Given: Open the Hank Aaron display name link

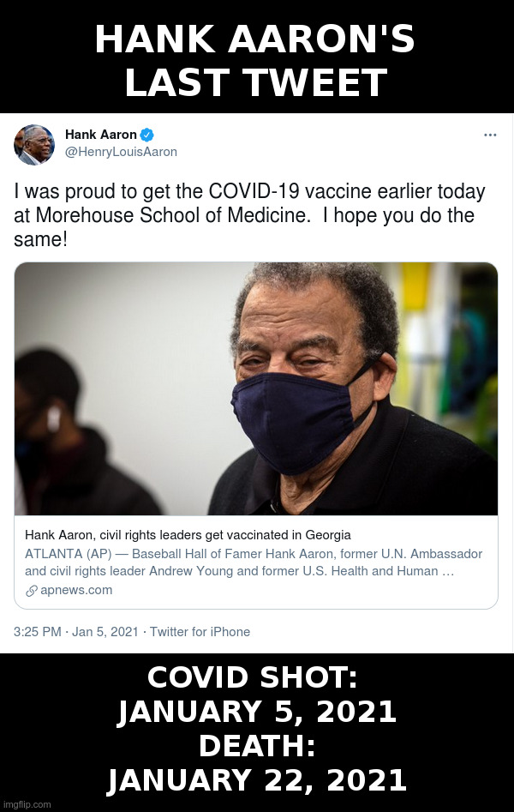Looking at the screenshot, I should pos(100,135).
